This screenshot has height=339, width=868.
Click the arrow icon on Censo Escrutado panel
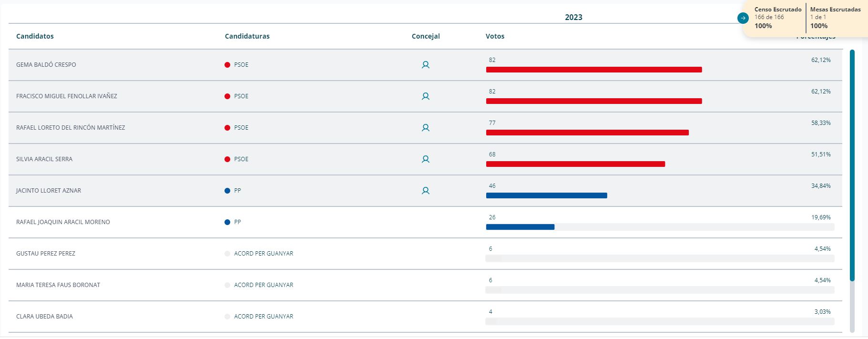click(743, 18)
